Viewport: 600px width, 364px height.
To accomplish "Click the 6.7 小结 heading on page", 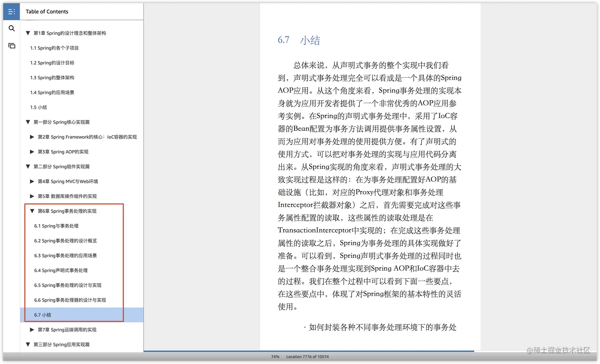I will 299,40.
